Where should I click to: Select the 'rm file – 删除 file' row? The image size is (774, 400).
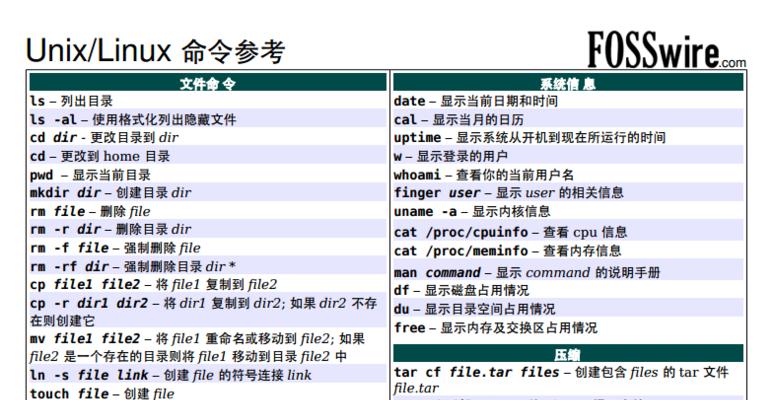coord(208,211)
